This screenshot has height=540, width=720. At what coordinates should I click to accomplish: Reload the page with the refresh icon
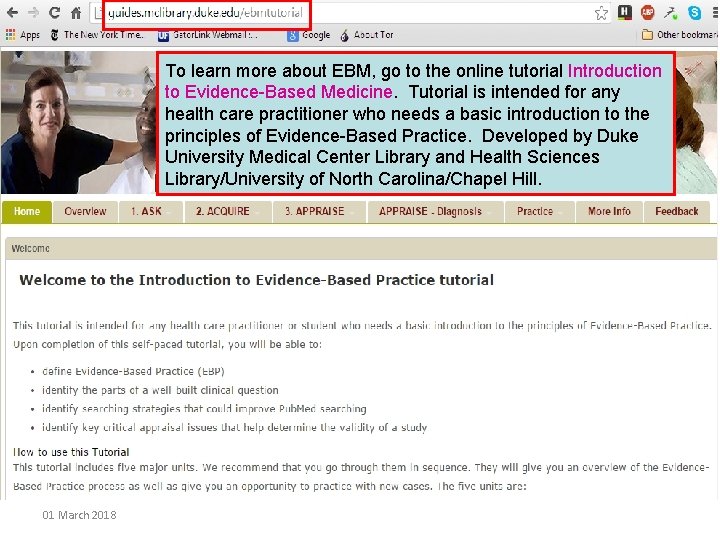click(x=54, y=12)
